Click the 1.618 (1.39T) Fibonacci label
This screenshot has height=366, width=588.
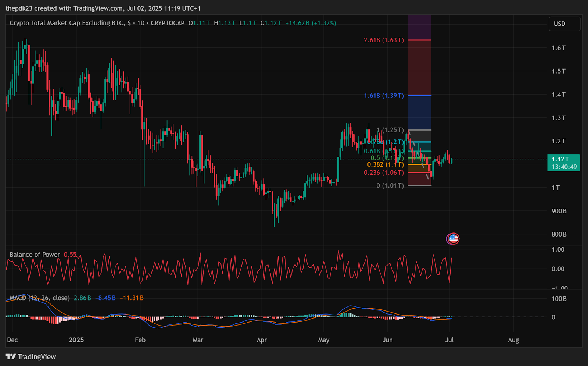(384, 96)
